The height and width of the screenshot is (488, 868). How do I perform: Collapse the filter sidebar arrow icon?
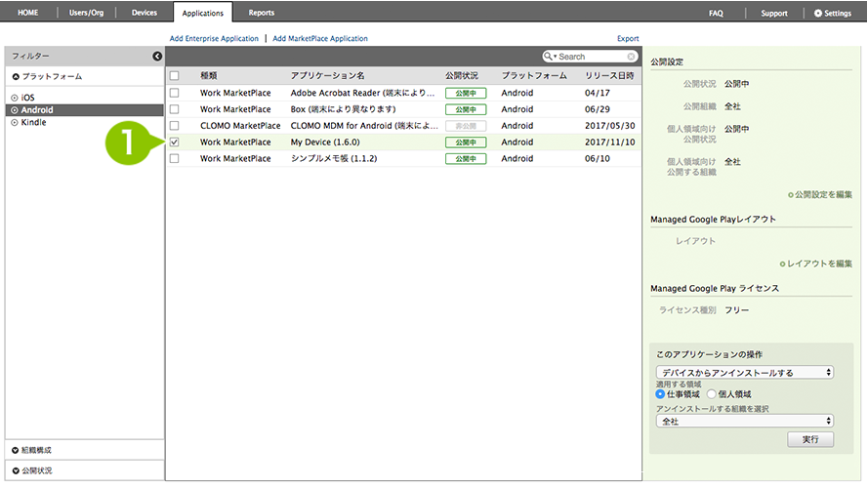pyautogui.click(x=157, y=56)
